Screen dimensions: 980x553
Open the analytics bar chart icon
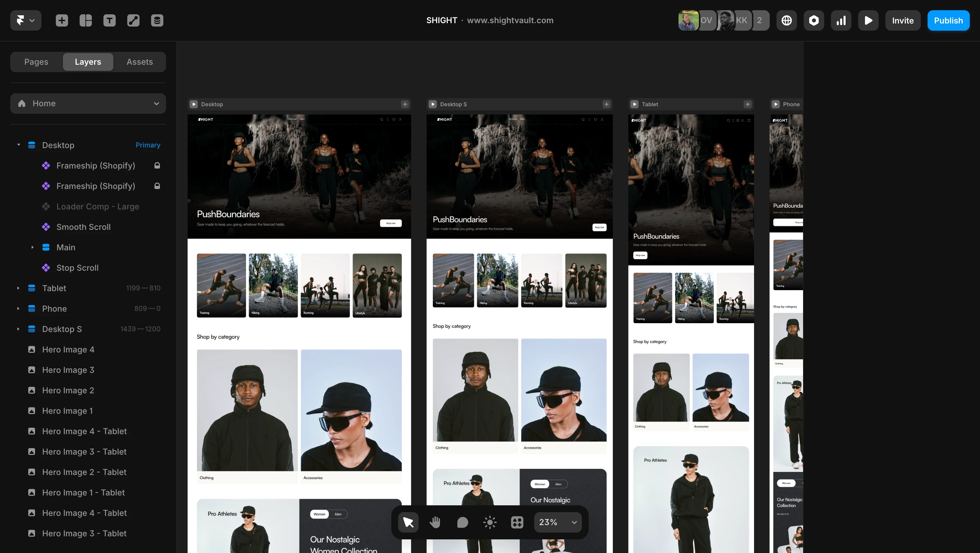coord(841,20)
